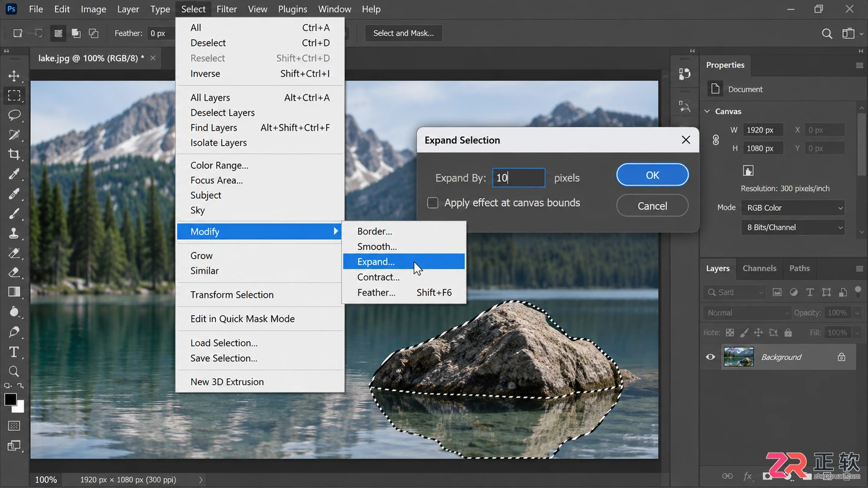The height and width of the screenshot is (488, 868).
Task: Select the Zoom tool
Action: pos(14,371)
